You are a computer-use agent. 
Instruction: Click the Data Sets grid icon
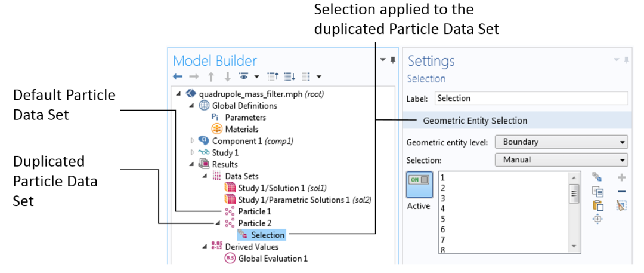216,176
